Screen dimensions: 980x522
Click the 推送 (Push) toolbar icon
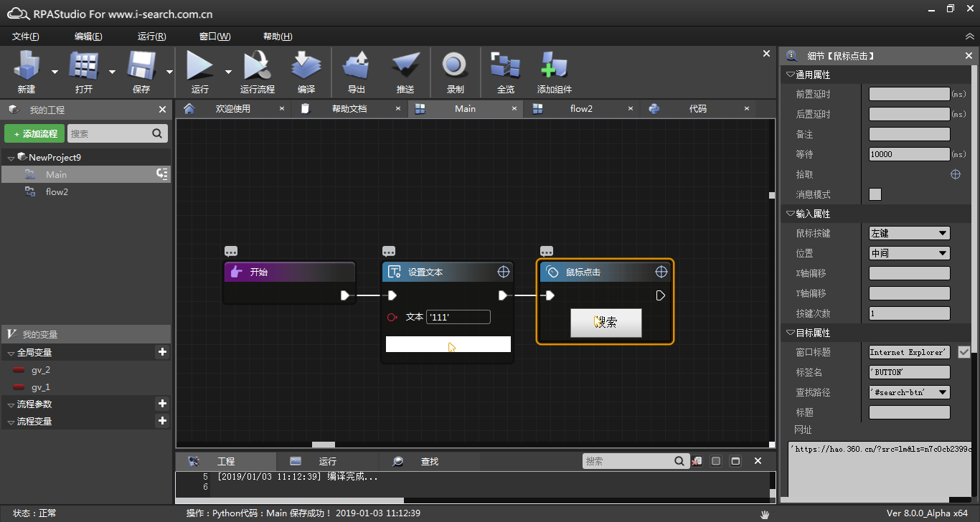[405, 66]
